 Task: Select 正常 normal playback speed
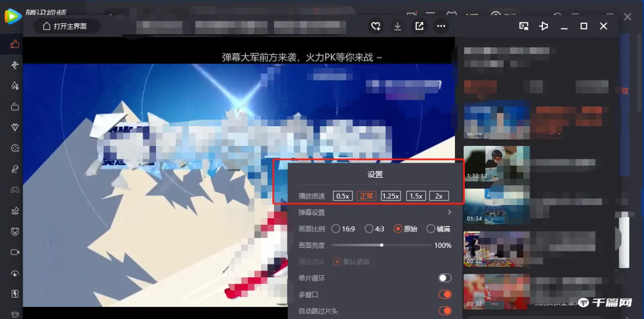click(367, 196)
